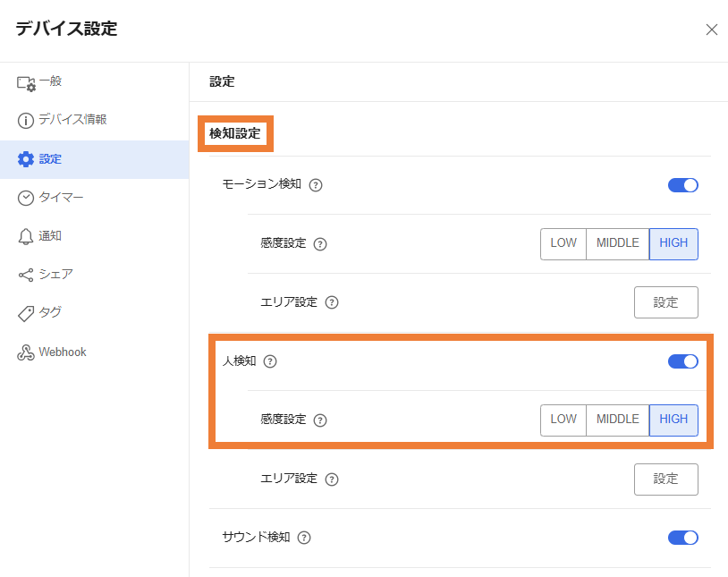The width and height of the screenshot is (728, 577).
Task: Switch off サウンド検知 toggle
Action: pyautogui.click(x=682, y=538)
